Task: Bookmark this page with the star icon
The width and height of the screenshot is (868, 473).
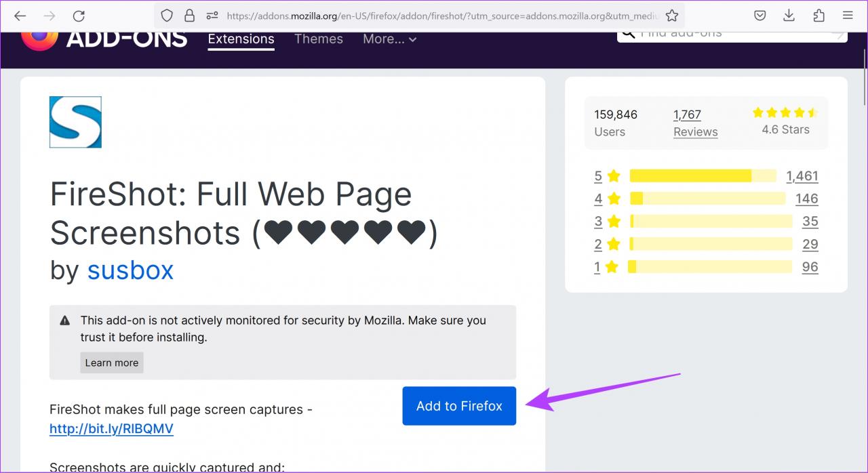Action: click(671, 16)
